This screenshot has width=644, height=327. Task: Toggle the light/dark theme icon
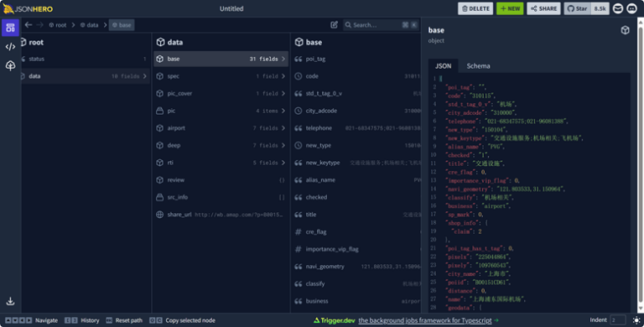[636, 320]
